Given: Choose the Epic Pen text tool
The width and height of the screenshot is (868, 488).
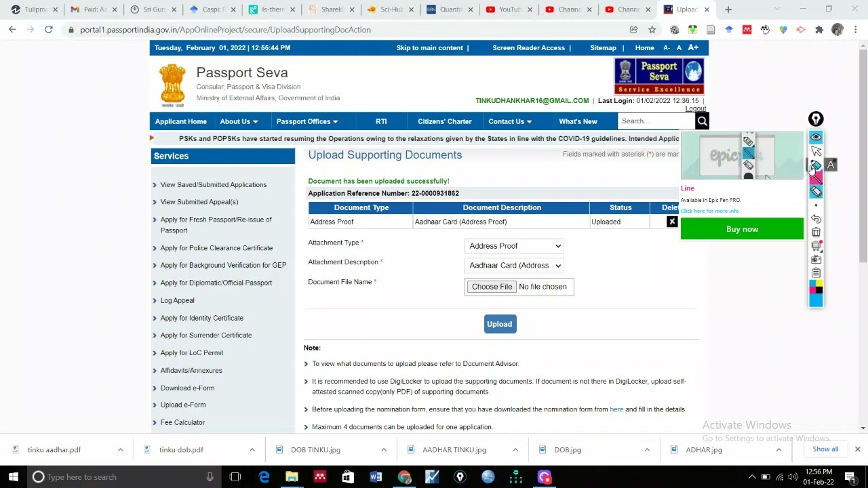Looking at the screenshot, I should tap(831, 165).
